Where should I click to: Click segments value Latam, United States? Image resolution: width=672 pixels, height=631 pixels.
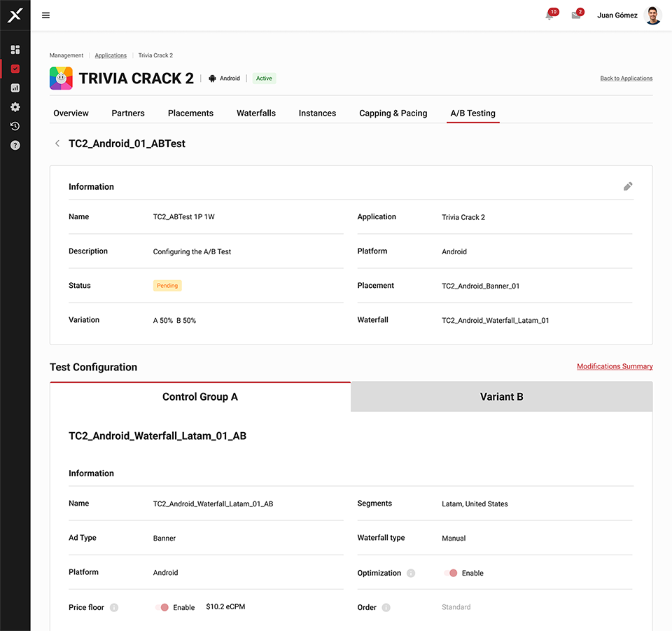[x=475, y=504]
